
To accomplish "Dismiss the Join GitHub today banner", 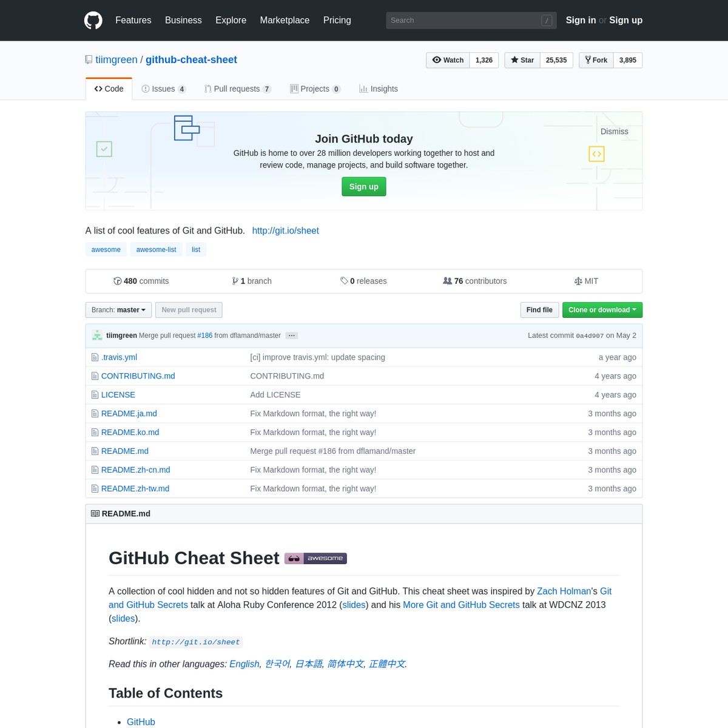I will (x=615, y=132).
